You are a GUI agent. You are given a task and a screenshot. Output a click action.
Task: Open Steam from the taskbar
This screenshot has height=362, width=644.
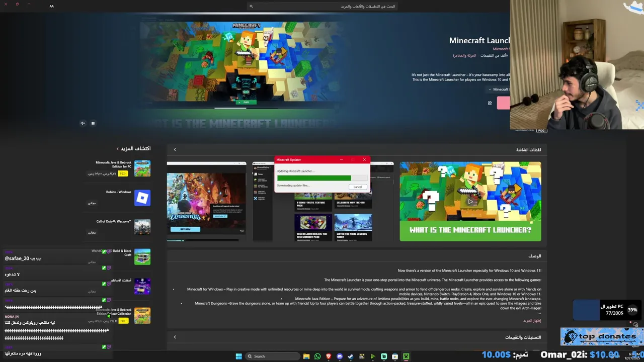click(x=351, y=356)
